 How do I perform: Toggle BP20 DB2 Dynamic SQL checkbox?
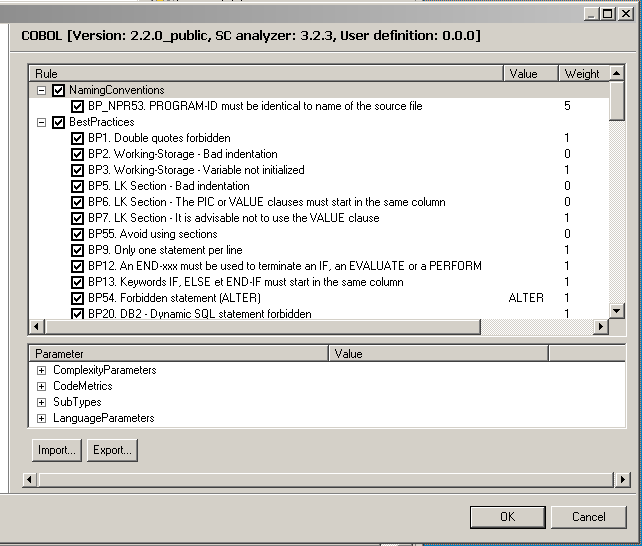point(77,314)
